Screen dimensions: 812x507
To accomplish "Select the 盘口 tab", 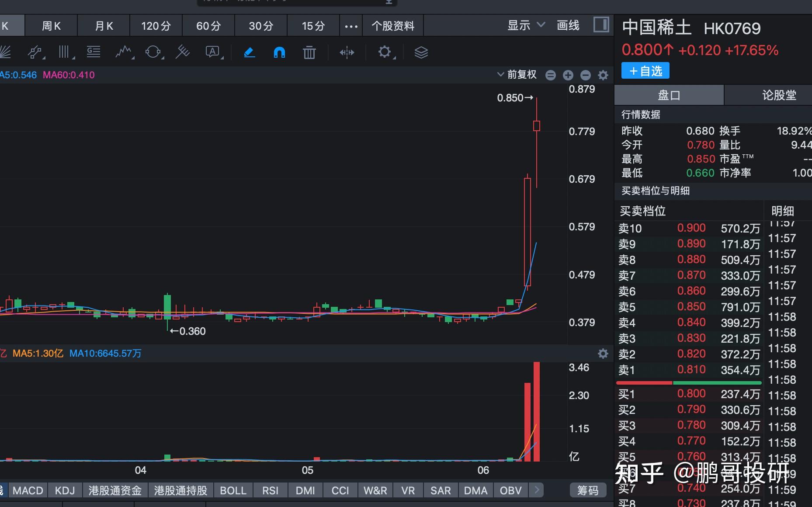I will point(669,95).
